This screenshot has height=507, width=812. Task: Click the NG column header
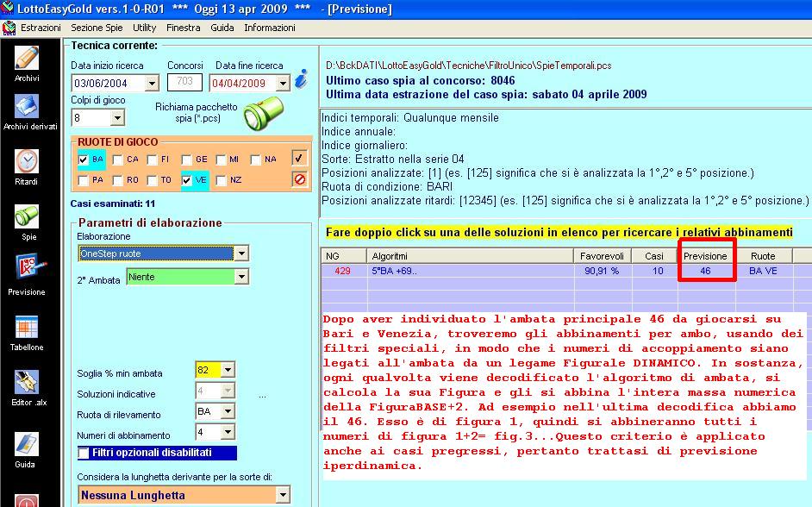point(344,256)
